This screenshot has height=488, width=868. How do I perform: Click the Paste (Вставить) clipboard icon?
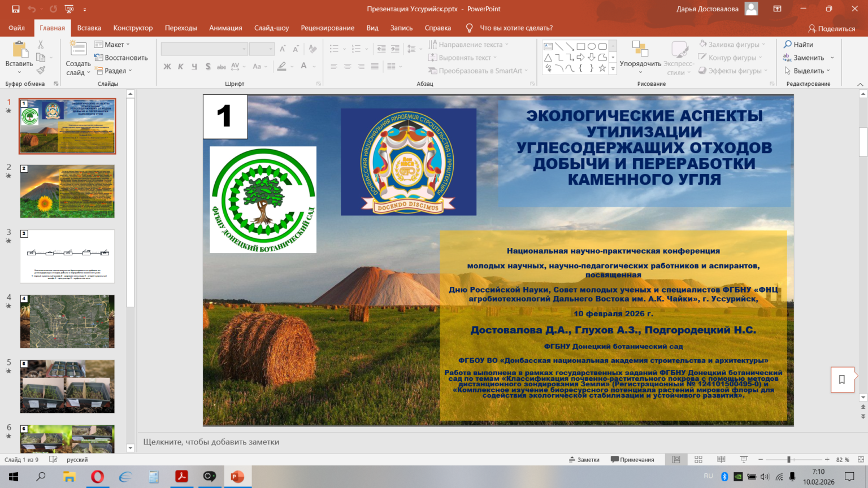pos(19,50)
